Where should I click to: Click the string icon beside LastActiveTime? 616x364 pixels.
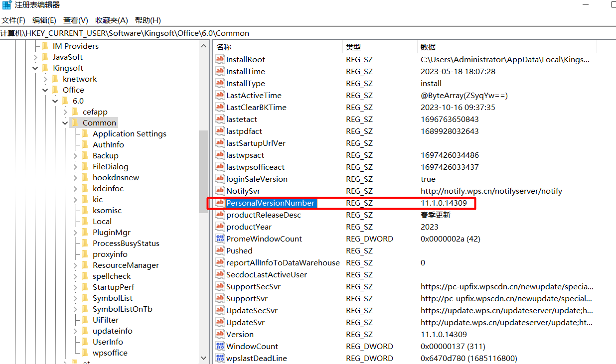(220, 95)
